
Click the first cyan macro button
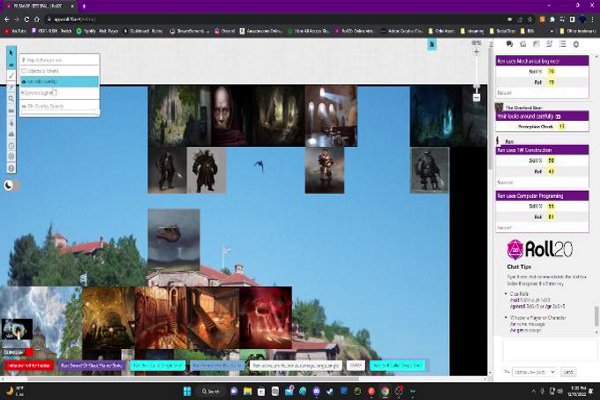coord(158,366)
